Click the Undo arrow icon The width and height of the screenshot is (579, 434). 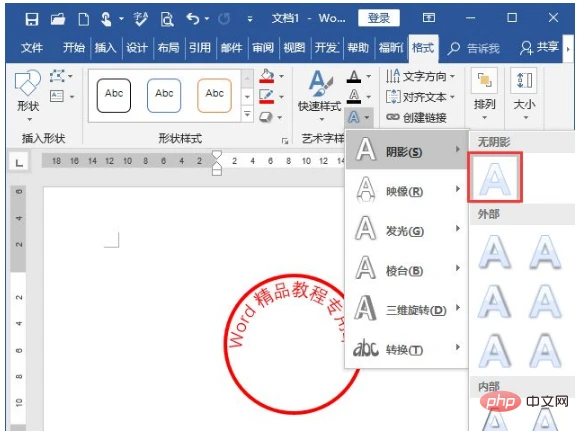(x=193, y=18)
